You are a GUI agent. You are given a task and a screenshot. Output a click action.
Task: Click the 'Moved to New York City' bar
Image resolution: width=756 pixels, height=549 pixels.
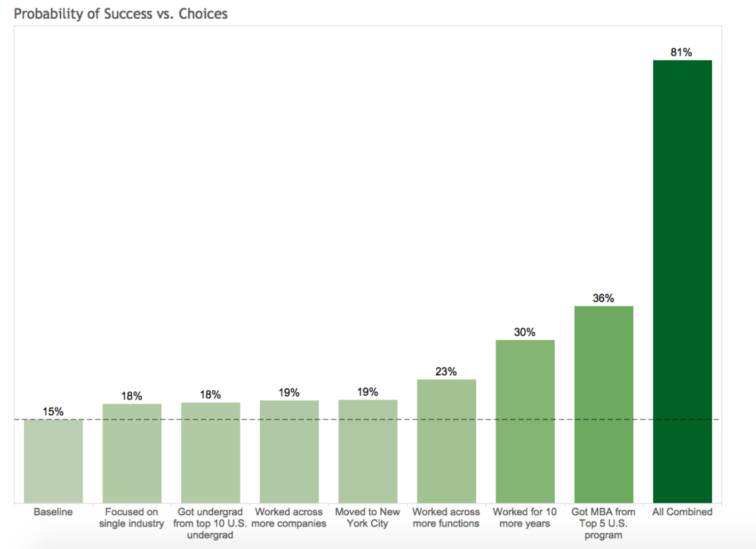(x=368, y=451)
